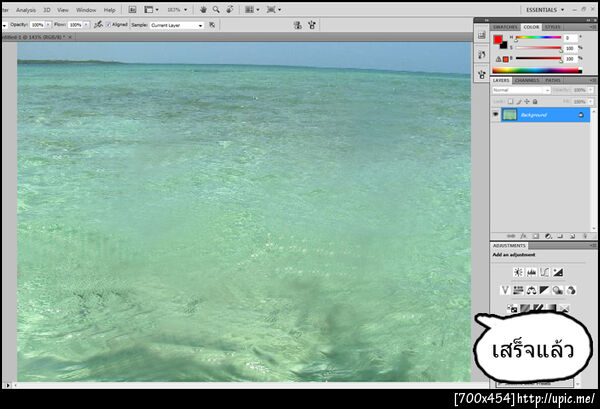This screenshot has height=409, width=600.
Task: Launch Bridge from the application bar icon
Action: pyautogui.click(x=132, y=10)
